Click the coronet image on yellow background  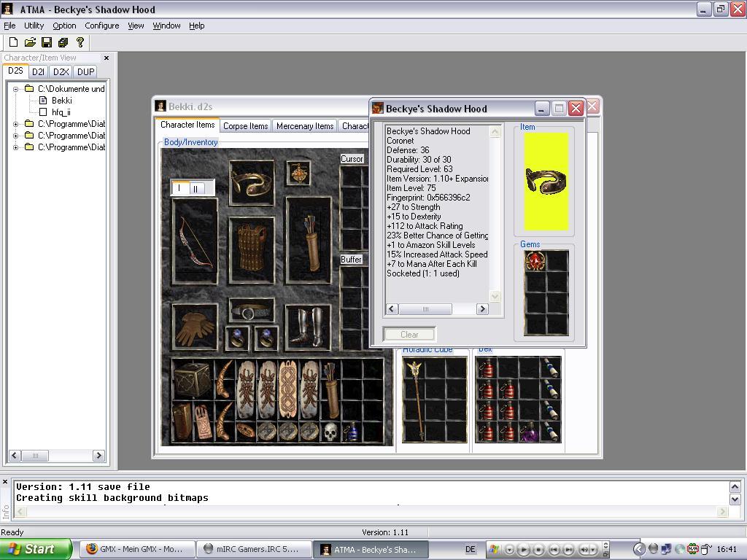pyautogui.click(x=546, y=182)
